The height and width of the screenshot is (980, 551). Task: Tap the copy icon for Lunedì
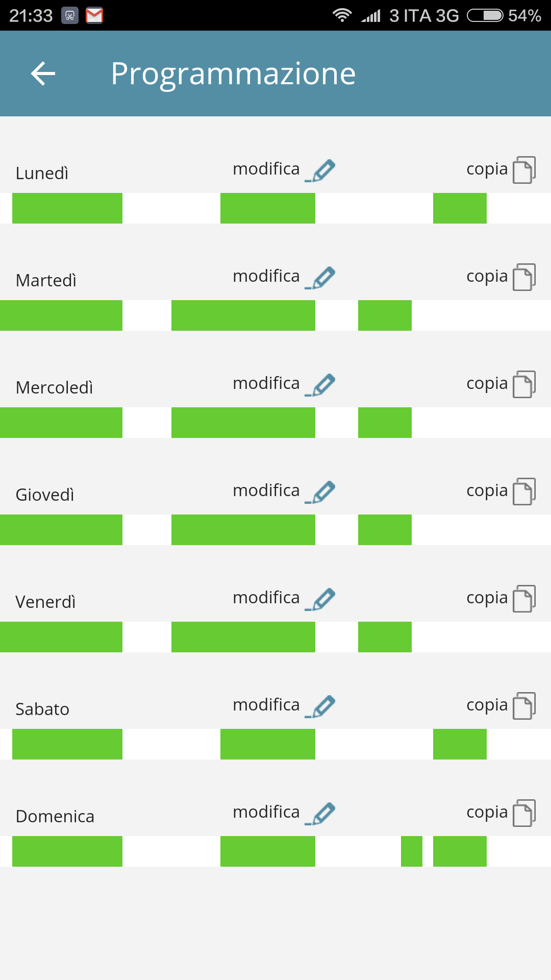[524, 170]
